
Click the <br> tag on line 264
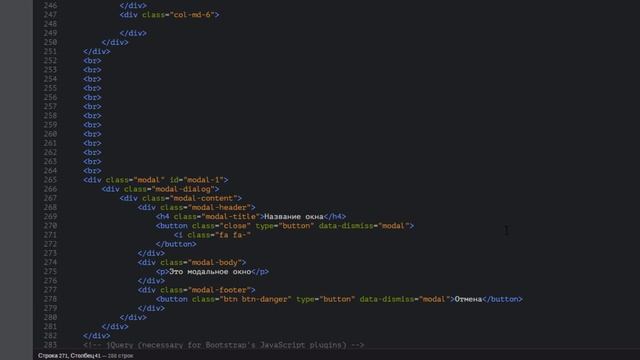pos(92,171)
